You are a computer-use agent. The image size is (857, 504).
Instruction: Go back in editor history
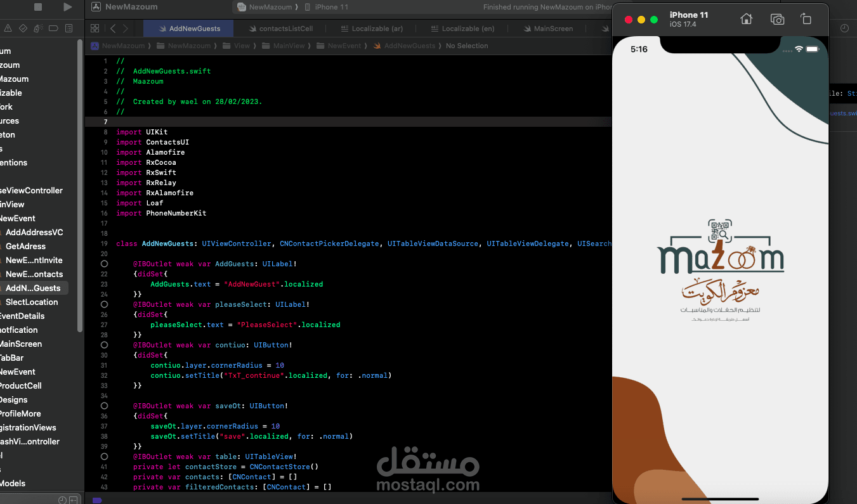pos(113,29)
